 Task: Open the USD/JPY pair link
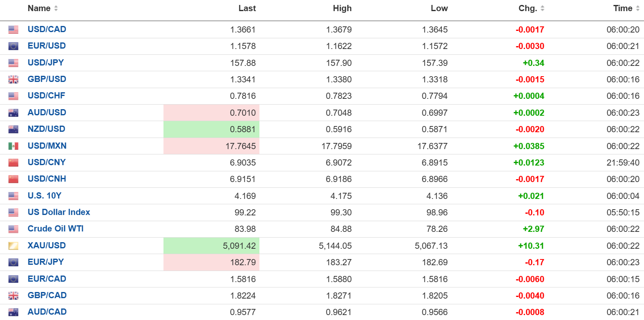pos(46,63)
